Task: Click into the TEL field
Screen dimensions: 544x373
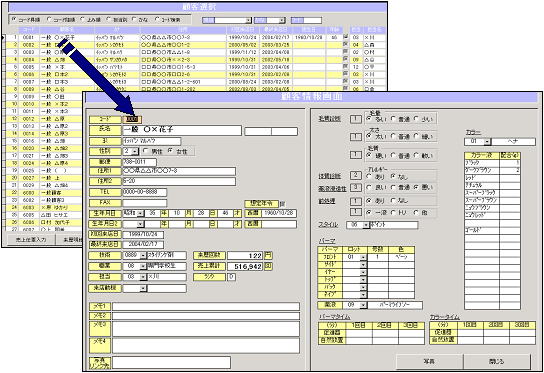Action: pyautogui.click(x=144, y=192)
